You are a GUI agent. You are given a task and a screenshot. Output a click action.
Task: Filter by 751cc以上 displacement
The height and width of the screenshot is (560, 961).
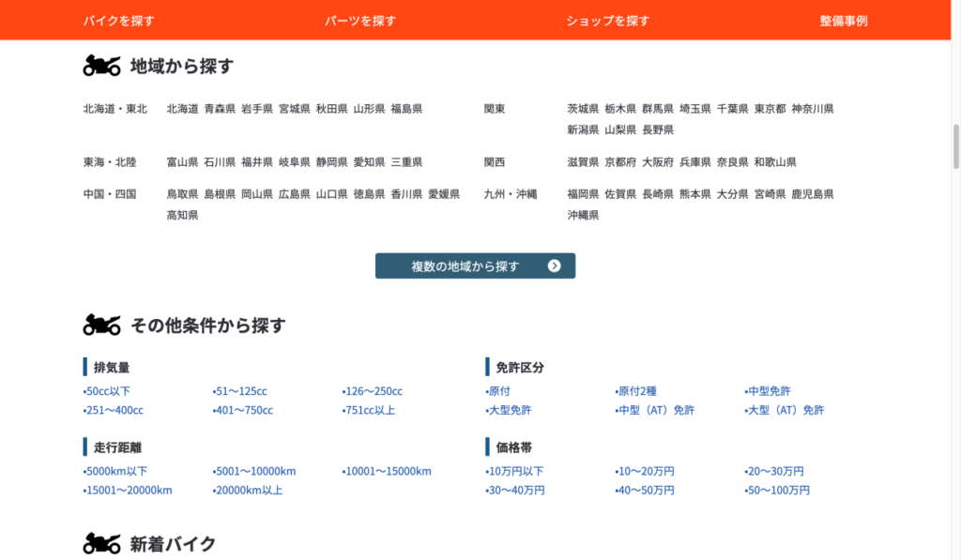369,410
